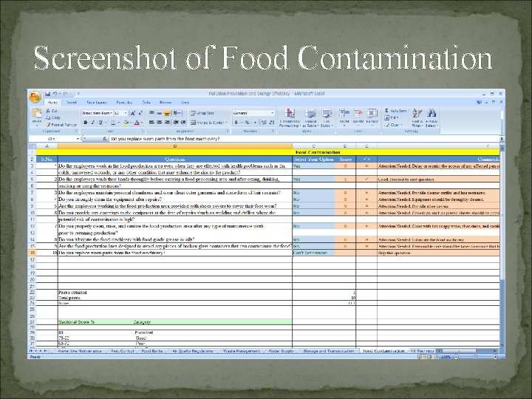Open the Name Box dropdown arrow

(78, 138)
